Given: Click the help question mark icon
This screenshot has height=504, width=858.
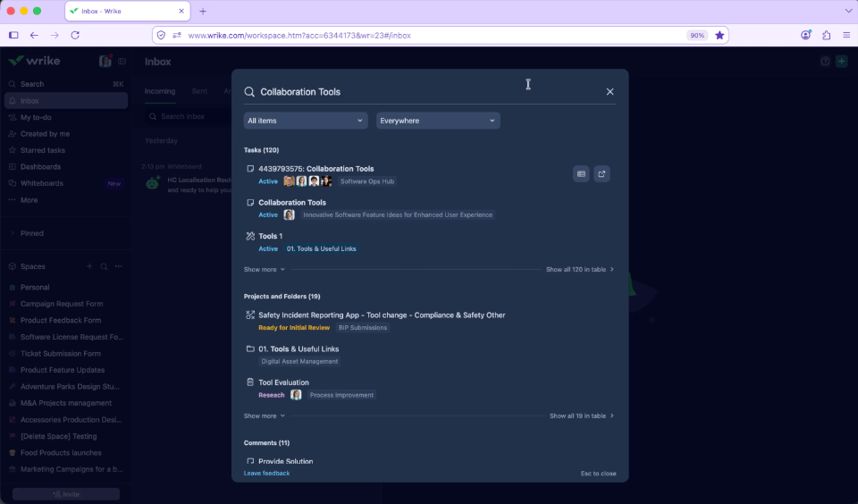Looking at the screenshot, I should 825,62.
